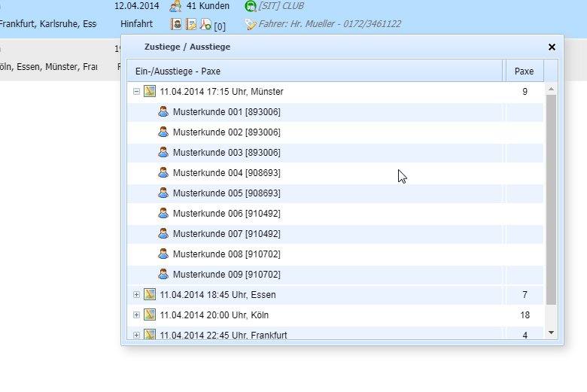Click the map icon of the Münster stop
The height and width of the screenshot is (392, 587).
(x=150, y=92)
